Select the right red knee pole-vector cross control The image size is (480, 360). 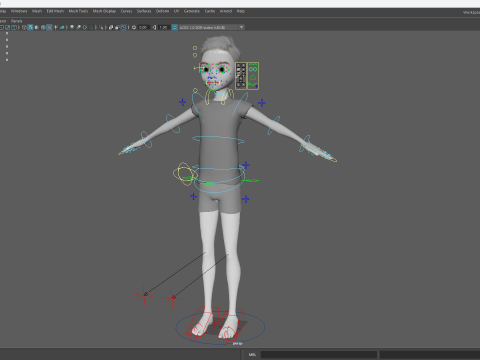172,298
